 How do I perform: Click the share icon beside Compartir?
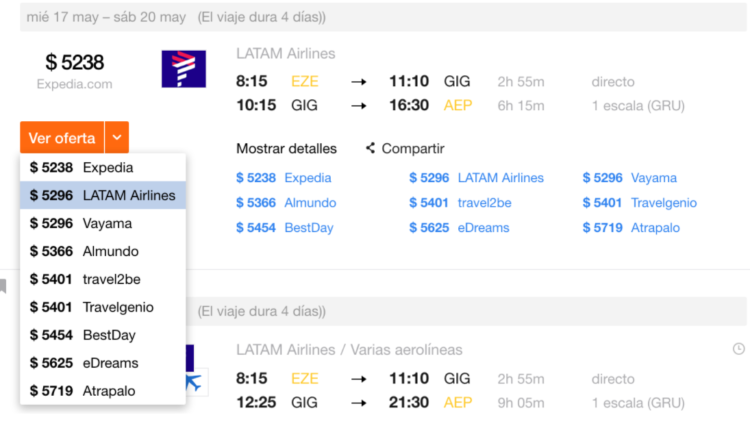point(370,148)
